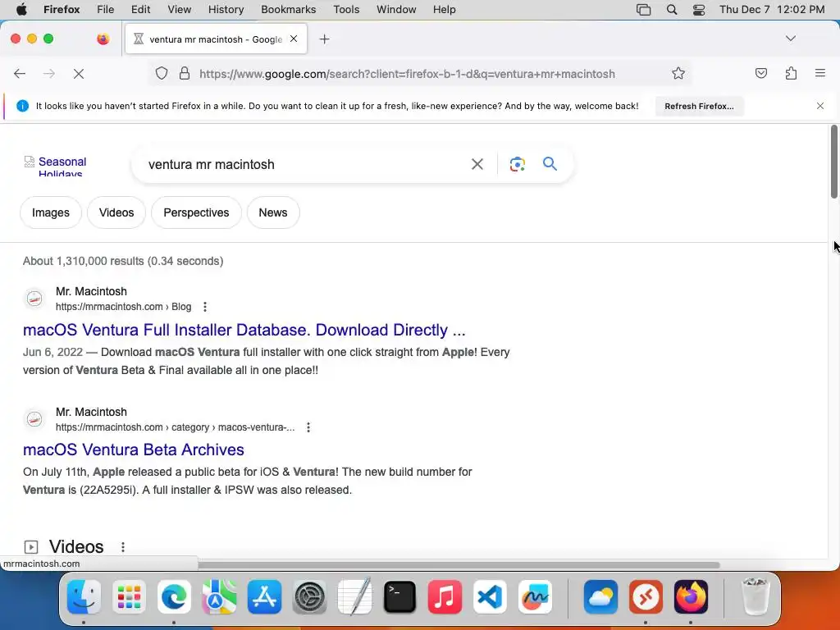Save page to Pocket

[x=760, y=73]
